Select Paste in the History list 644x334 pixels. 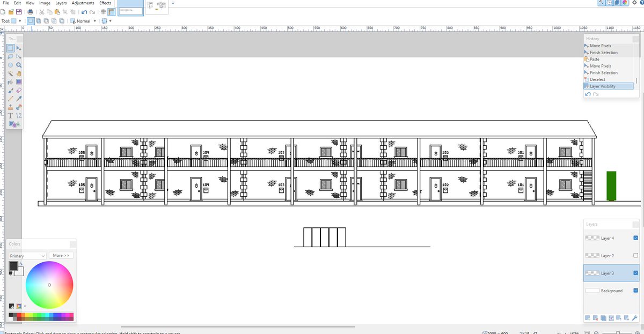(x=608, y=59)
